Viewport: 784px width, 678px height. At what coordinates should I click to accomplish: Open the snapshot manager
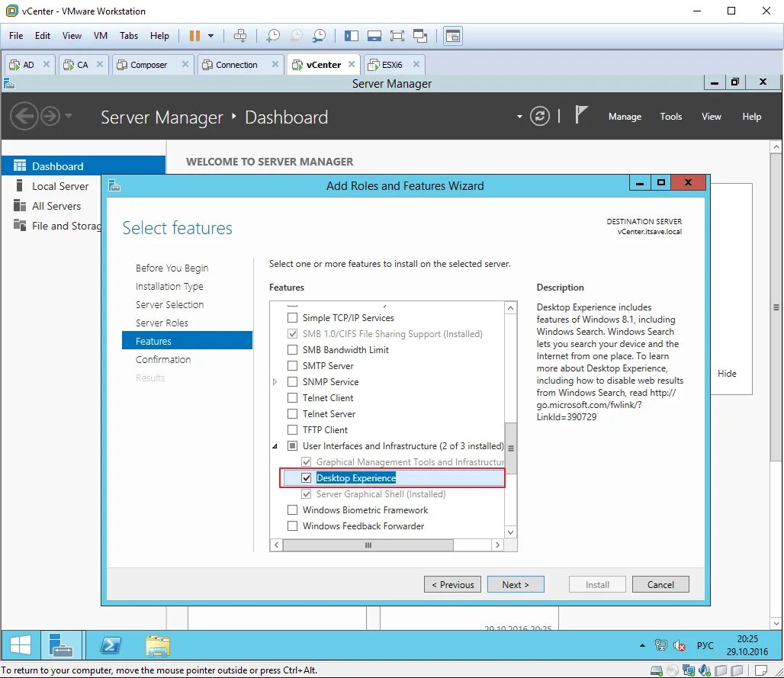click(x=319, y=36)
